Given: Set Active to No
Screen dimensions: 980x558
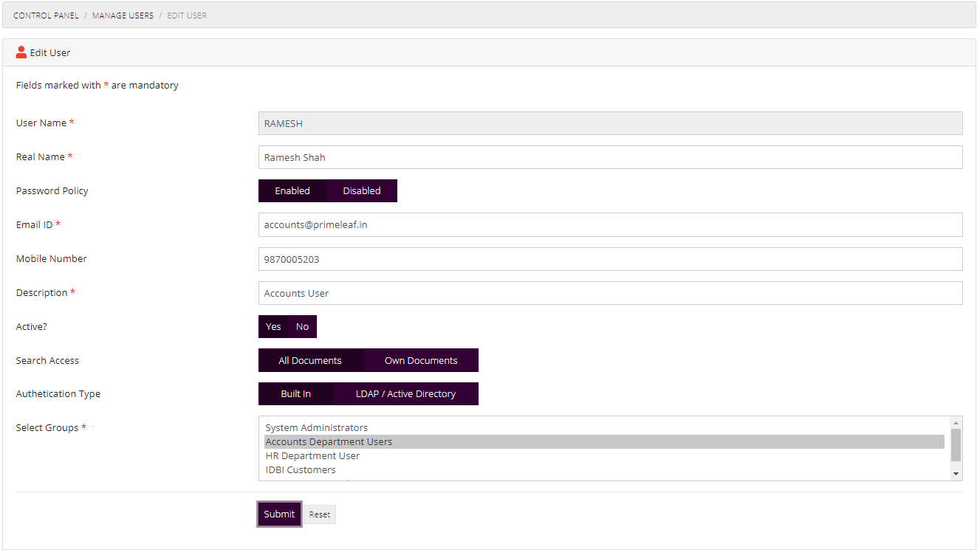Looking at the screenshot, I should (x=302, y=326).
